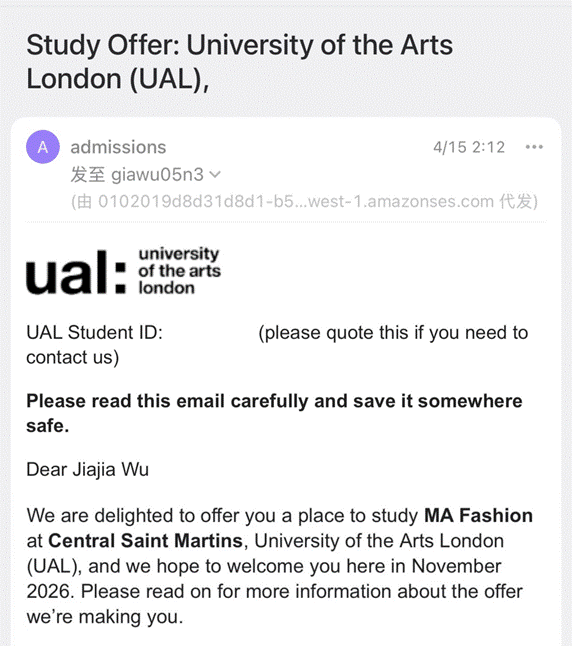Viewport: 572px width, 646px height.
Task: Click the "代发)" text ending the relay line
Action: point(518,201)
